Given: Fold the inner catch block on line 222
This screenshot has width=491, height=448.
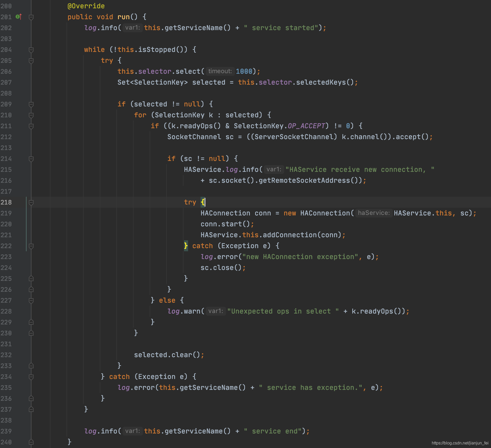Looking at the screenshot, I should click(x=31, y=246).
